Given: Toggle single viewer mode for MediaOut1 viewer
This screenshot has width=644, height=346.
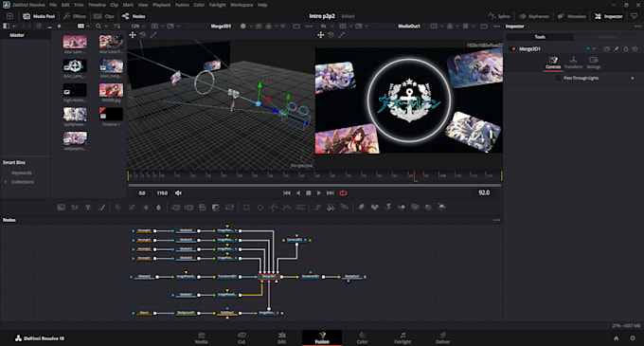Looking at the screenshot, I should [484, 27].
